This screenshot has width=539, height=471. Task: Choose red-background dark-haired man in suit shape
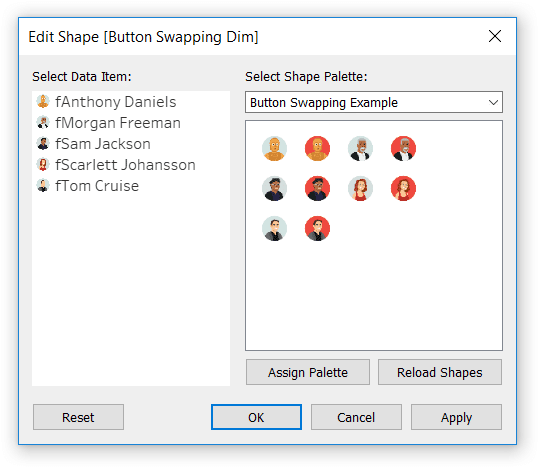coord(317,228)
